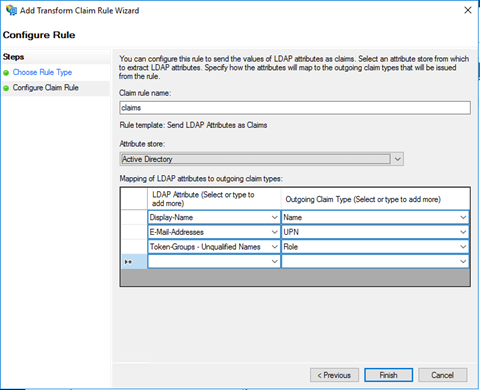Select row header of E-Mail-Addresses row
480x390 pixels.
click(x=134, y=232)
